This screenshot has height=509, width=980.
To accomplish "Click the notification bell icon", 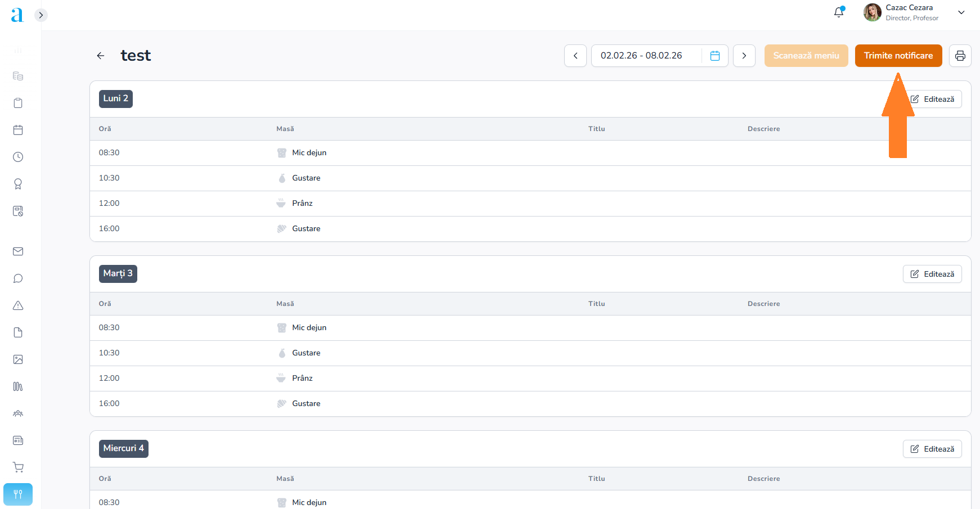I will pyautogui.click(x=839, y=12).
